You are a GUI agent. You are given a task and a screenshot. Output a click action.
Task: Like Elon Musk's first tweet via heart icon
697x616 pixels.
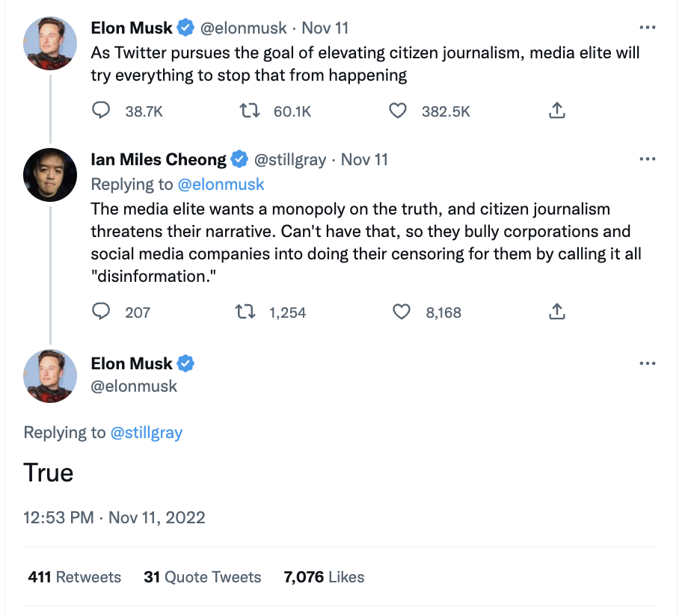click(x=398, y=110)
